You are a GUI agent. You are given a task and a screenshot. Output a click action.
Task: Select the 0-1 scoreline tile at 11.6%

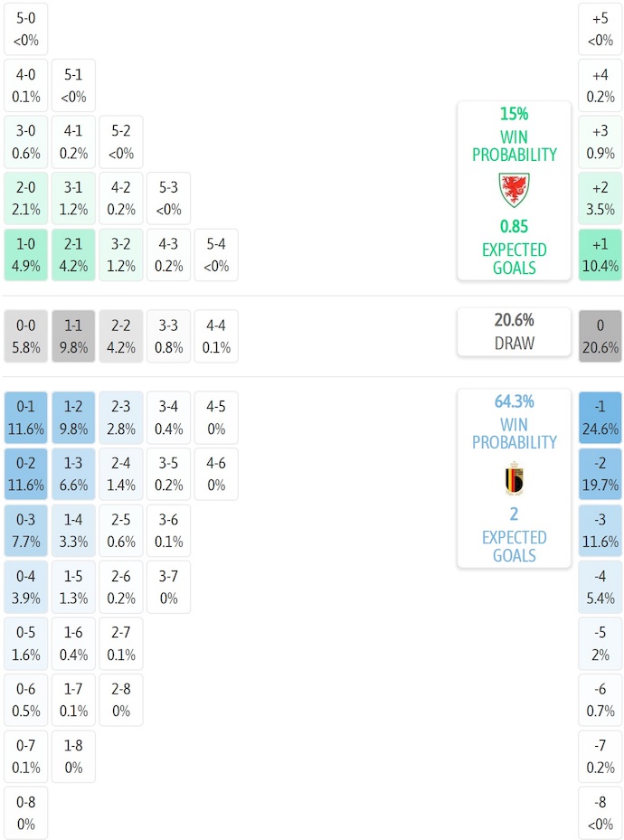[x=26, y=418]
